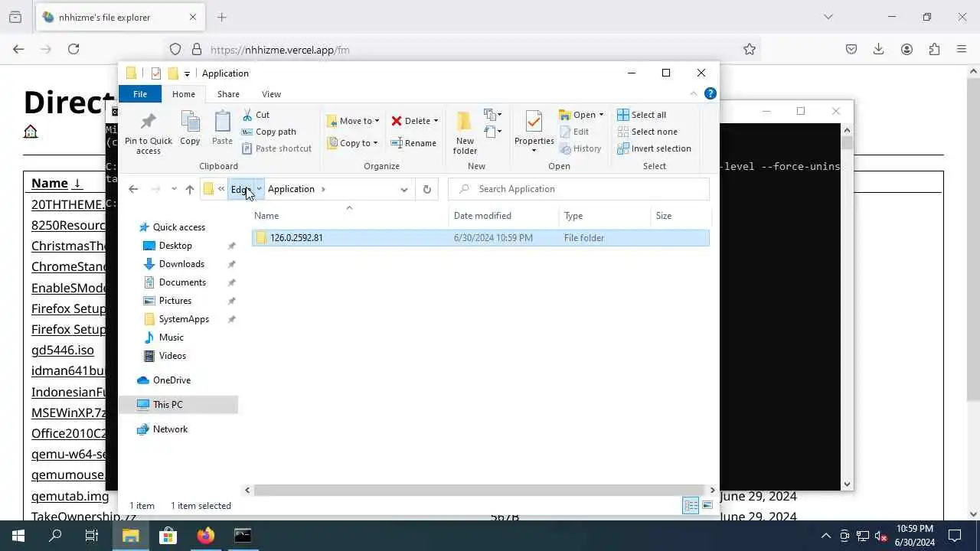Screen dimensions: 980x551
Task: Sort by Type column header
Action: 605,216
